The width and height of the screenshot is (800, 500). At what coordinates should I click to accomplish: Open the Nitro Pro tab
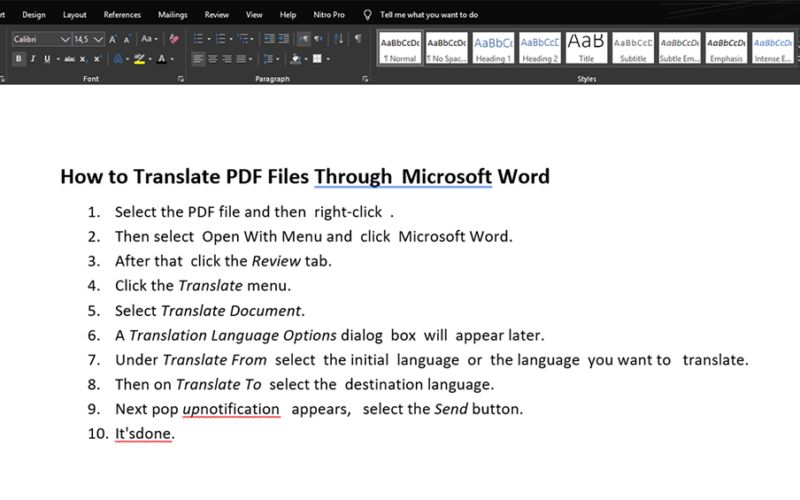pos(329,15)
